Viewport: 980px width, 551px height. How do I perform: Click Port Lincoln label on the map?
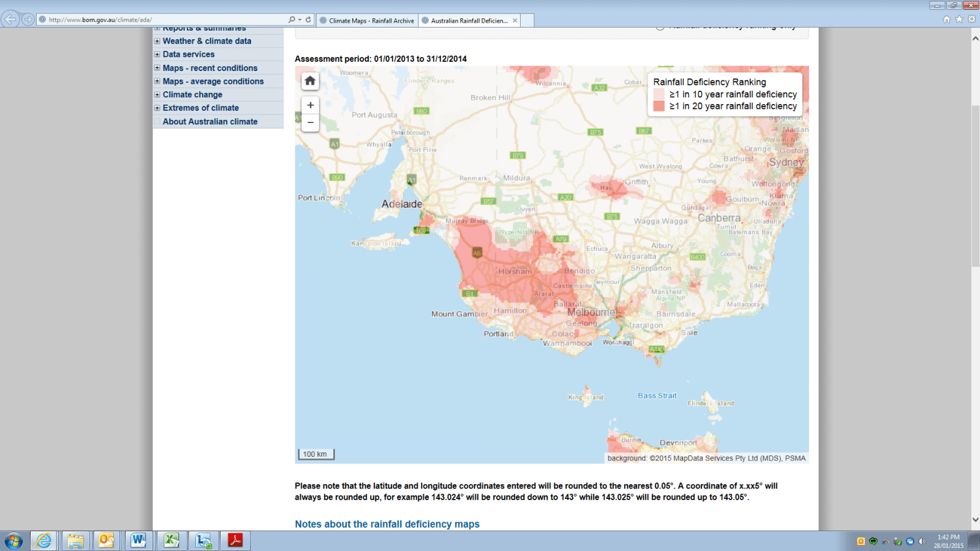(318, 198)
